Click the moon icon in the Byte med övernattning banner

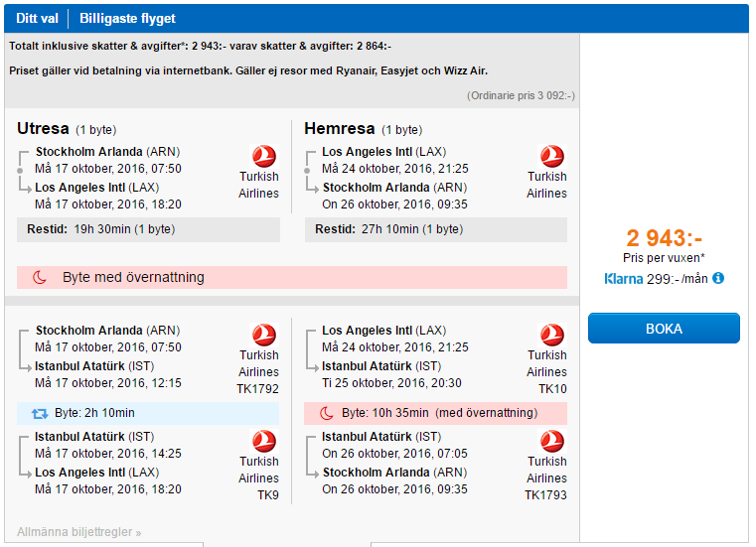click(39, 277)
